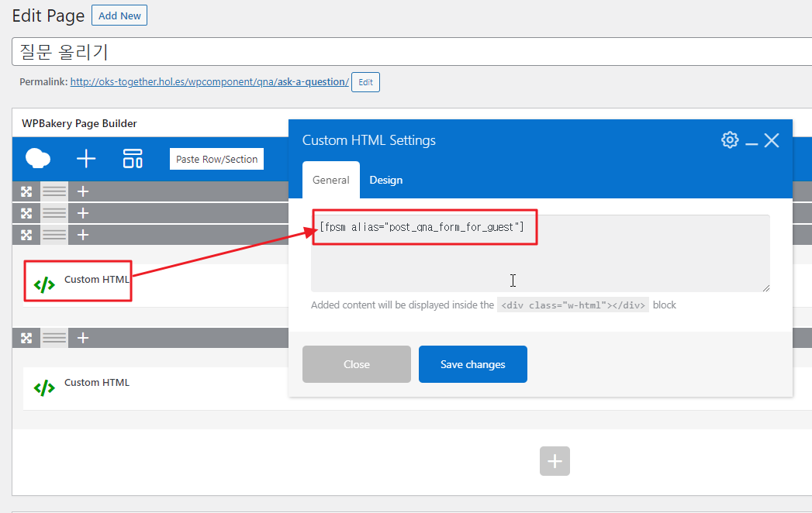Open fourth row's column layout icon
This screenshot has height=513, width=812.
pos(54,338)
